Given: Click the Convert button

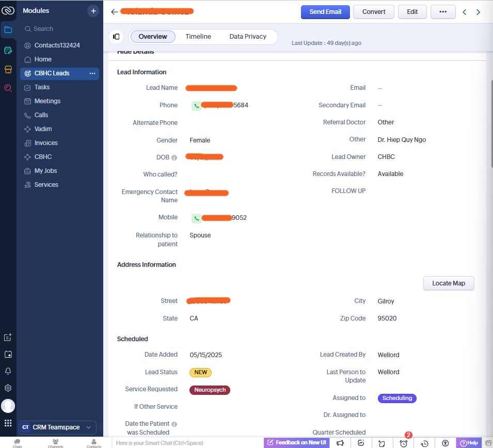Looking at the screenshot, I should point(374,12).
